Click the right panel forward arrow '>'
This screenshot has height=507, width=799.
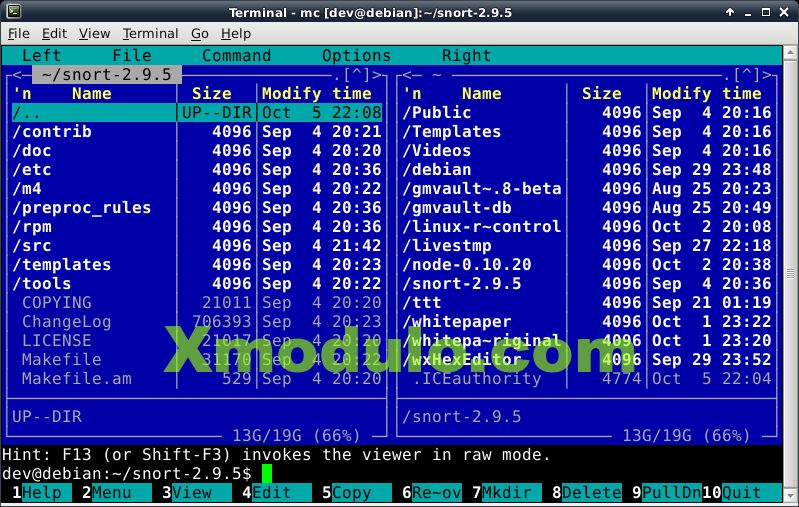[766, 75]
